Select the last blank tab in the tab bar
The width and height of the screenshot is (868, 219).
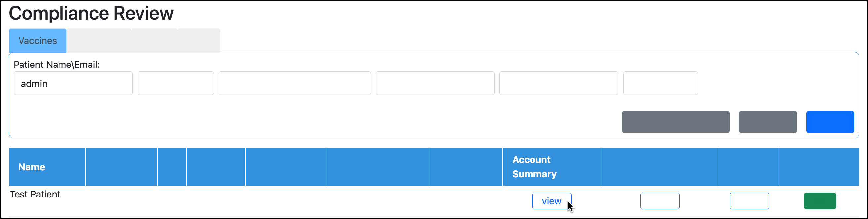199,40
